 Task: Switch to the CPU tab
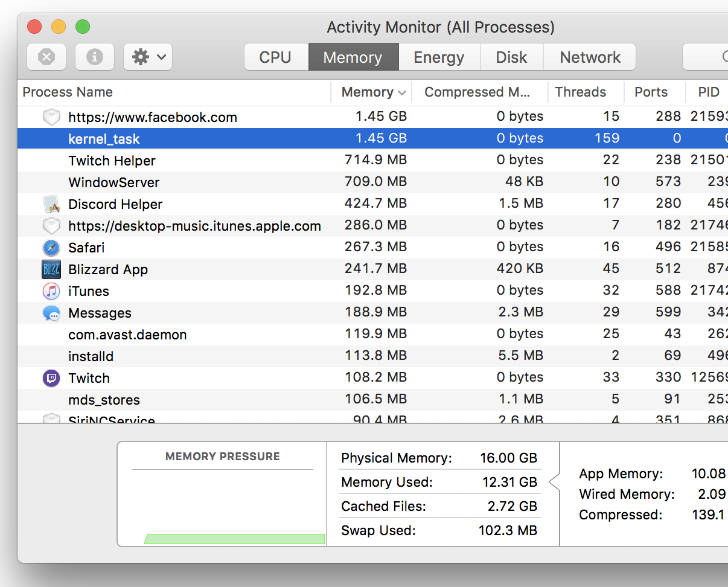tap(275, 57)
